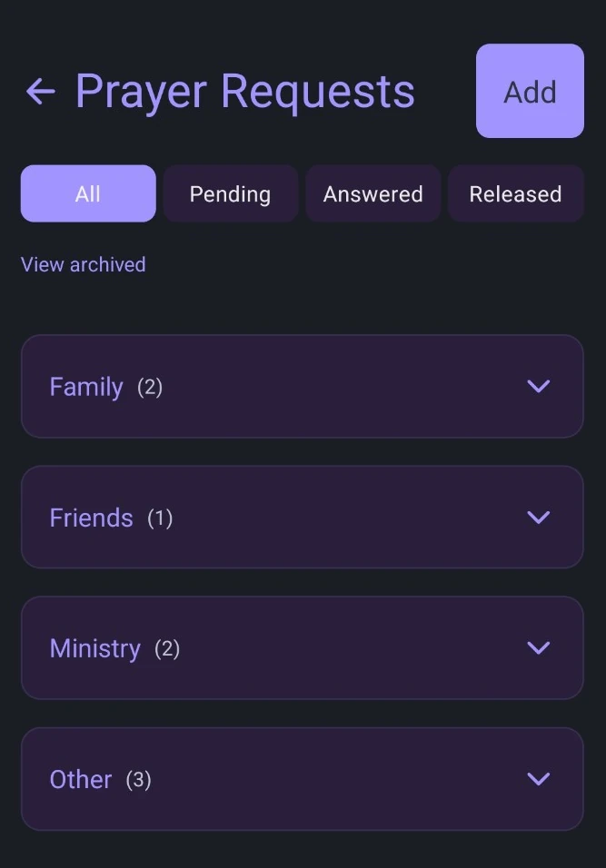Click the Prayer Requests page title
The width and height of the screenshot is (606, 868).
244,92
